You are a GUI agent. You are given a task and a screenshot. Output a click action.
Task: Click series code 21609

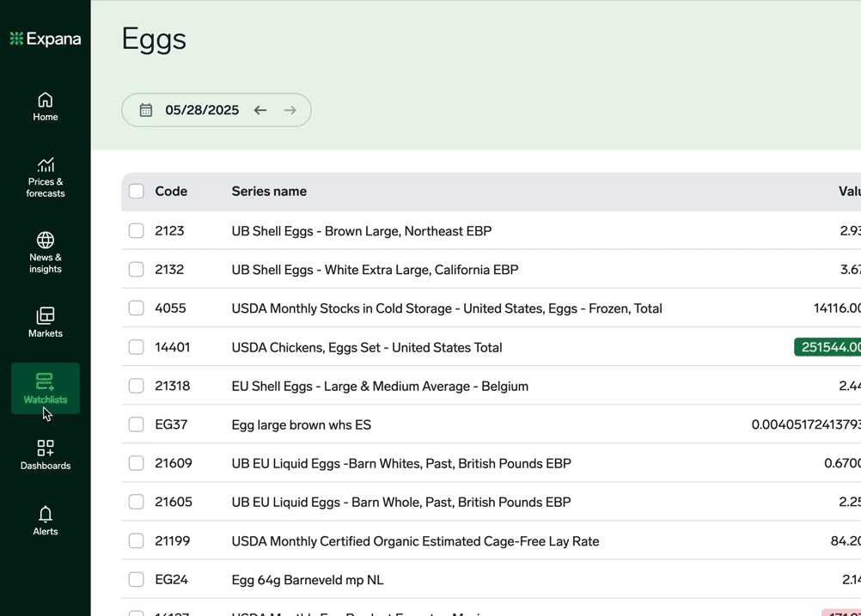tap(174, 463)
